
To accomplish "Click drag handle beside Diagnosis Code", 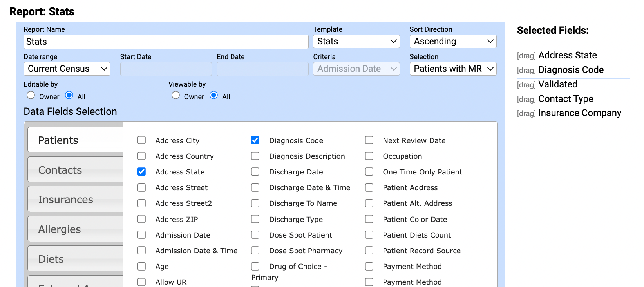I will (526, 70).
